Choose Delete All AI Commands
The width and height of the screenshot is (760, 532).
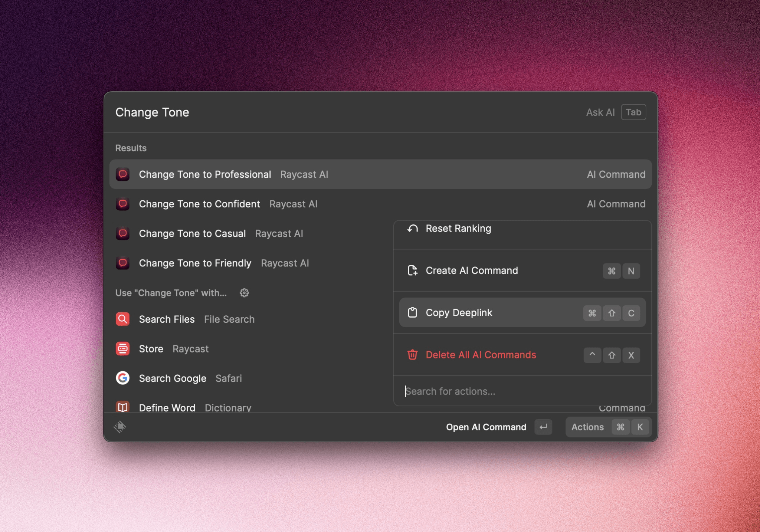[x=481, y=355]
